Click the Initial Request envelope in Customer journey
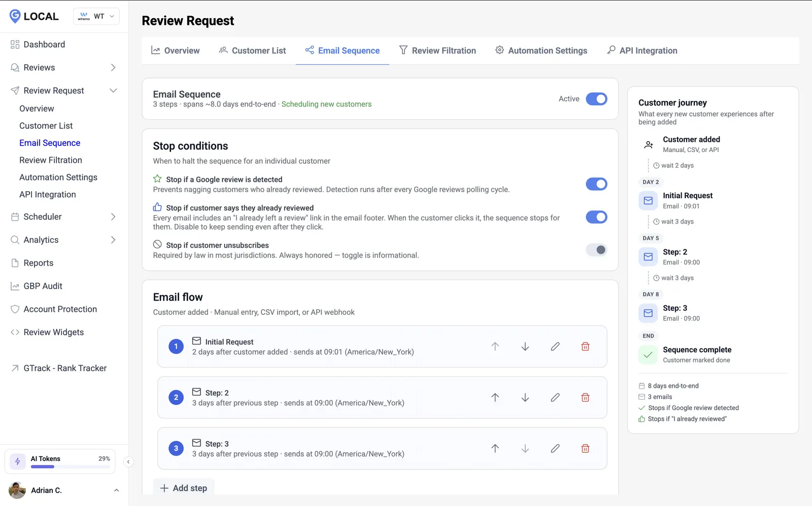 coord(648,201)
